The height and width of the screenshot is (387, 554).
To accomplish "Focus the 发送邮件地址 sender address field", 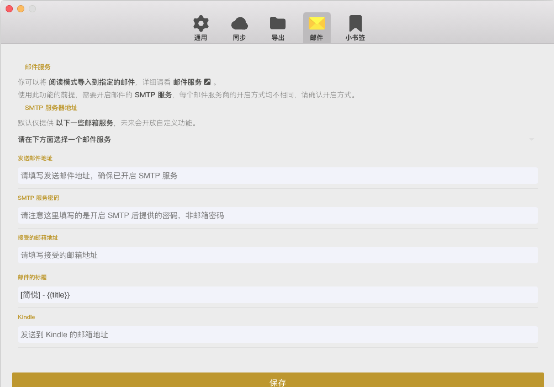I will [x=278, y=176].
